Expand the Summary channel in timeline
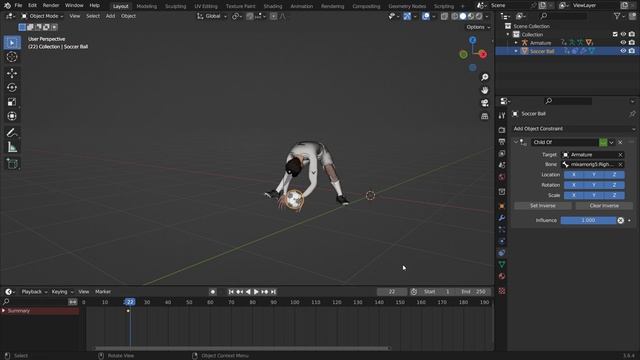 pos(4,311)
